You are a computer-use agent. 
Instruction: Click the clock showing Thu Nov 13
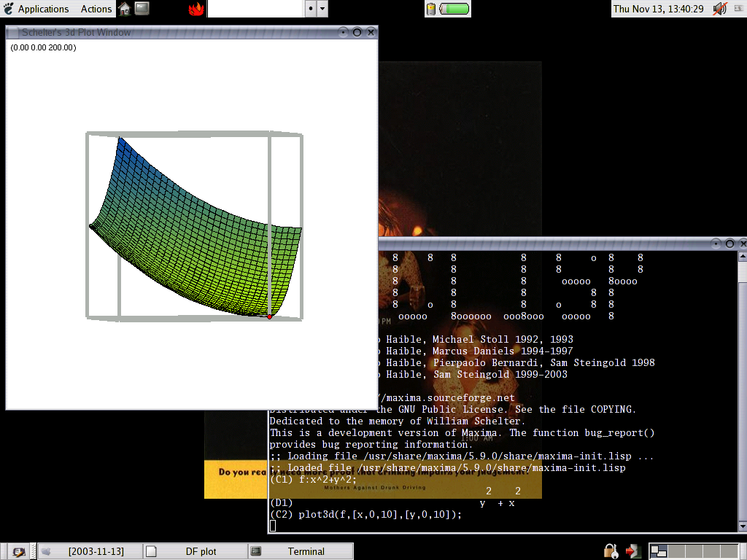point(658,9)
